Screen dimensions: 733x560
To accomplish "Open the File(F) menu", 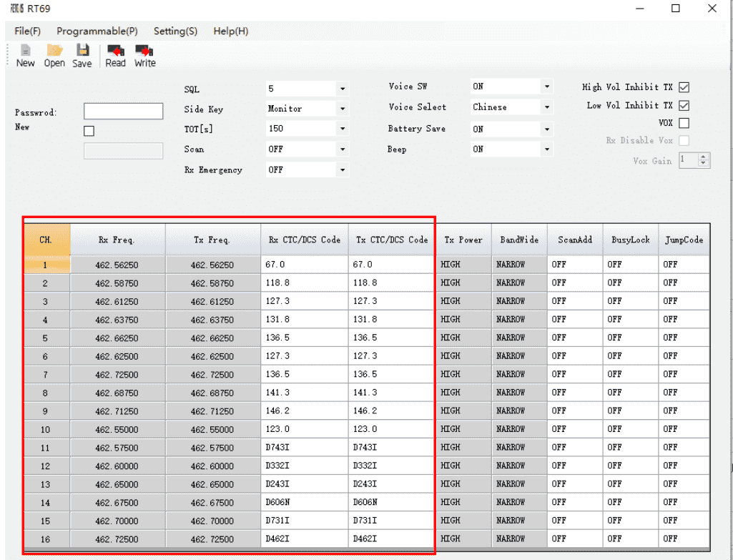I will click(27, 31).
